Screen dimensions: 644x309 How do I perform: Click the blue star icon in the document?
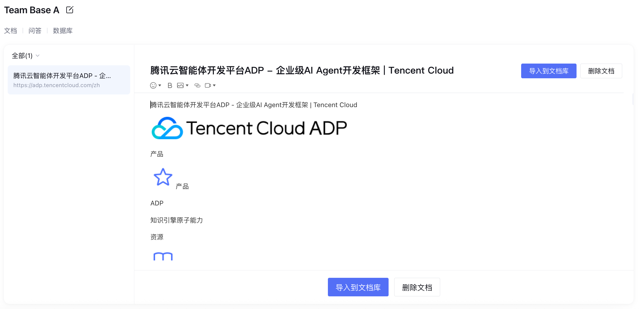tap(163, 177)
